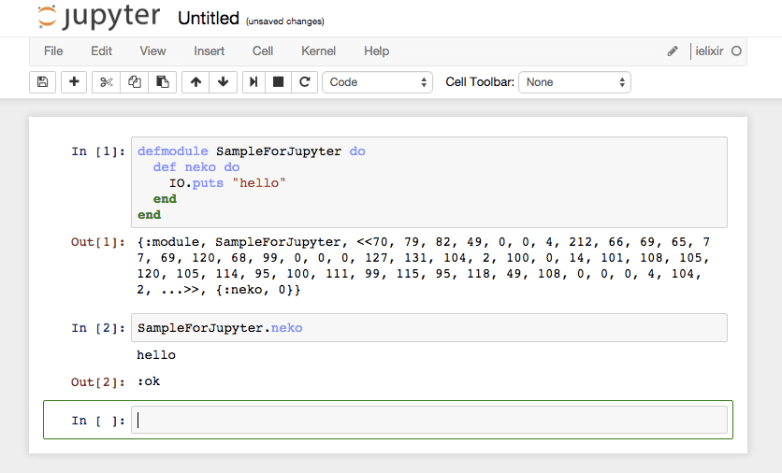
Task: Click the ielixir kernel name
Action: [709, 51]
